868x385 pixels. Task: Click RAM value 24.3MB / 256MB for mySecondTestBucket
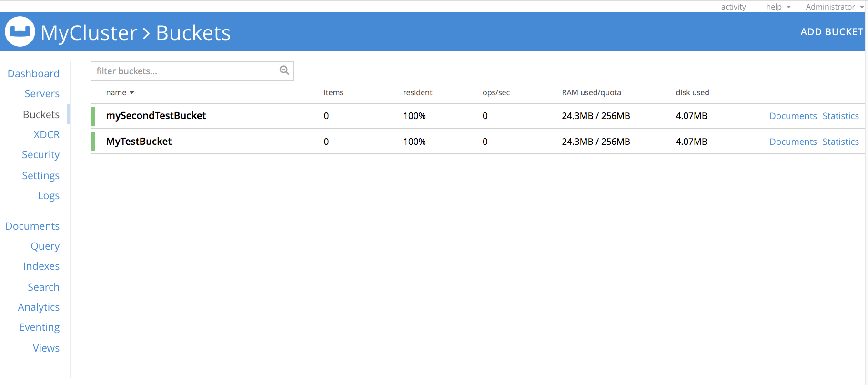click(x=596, y=116)
